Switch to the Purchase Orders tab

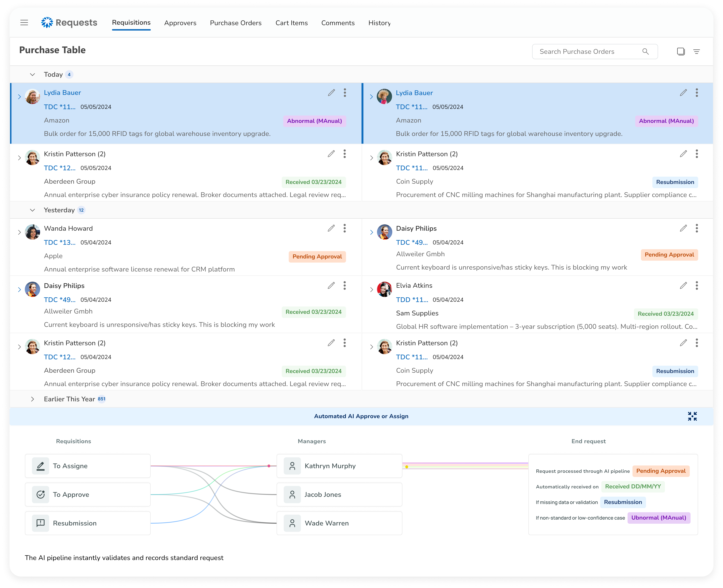[236, 23]
